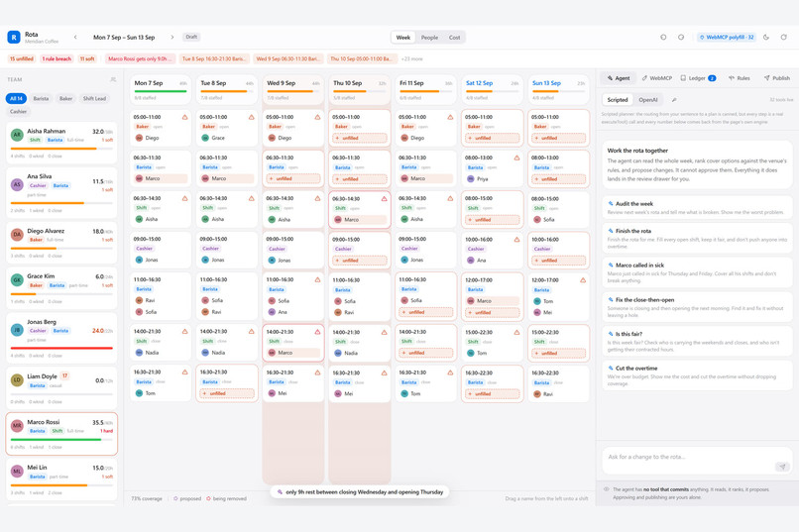The height and width of the screenshot is (532, 799).
Task: Click warning triangle on Saturday 08:00–13:00 Barista shift
Action: click(516, 158)
